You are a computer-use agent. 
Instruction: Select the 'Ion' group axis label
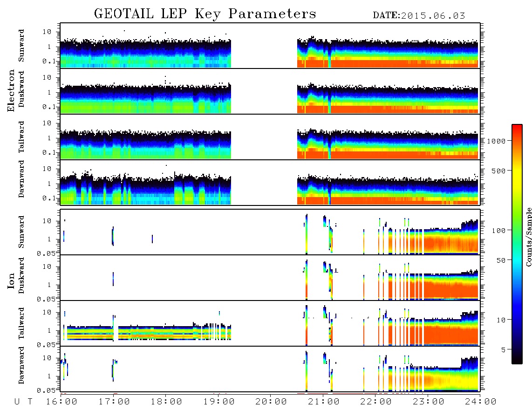[11, 280]
